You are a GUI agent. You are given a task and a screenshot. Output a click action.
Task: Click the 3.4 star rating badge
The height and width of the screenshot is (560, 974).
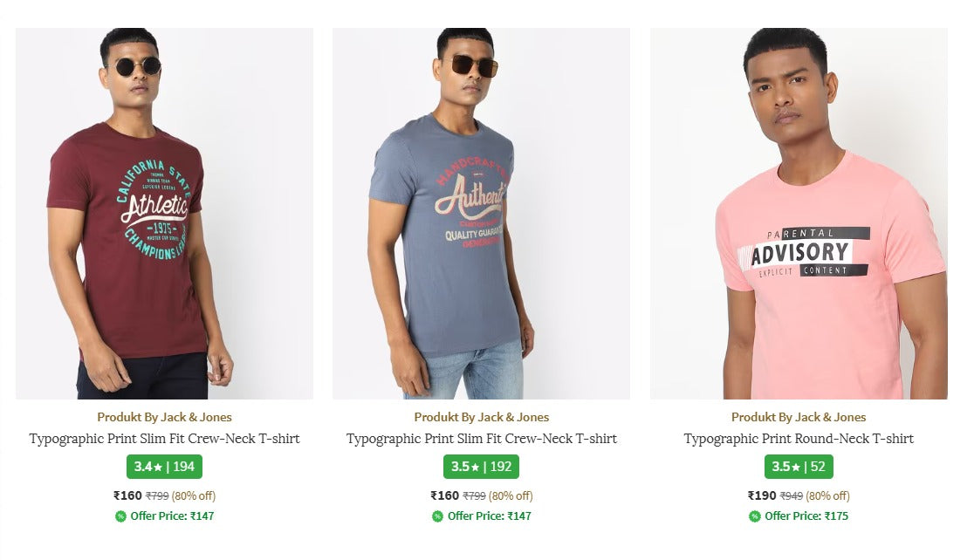coord(164,467)
